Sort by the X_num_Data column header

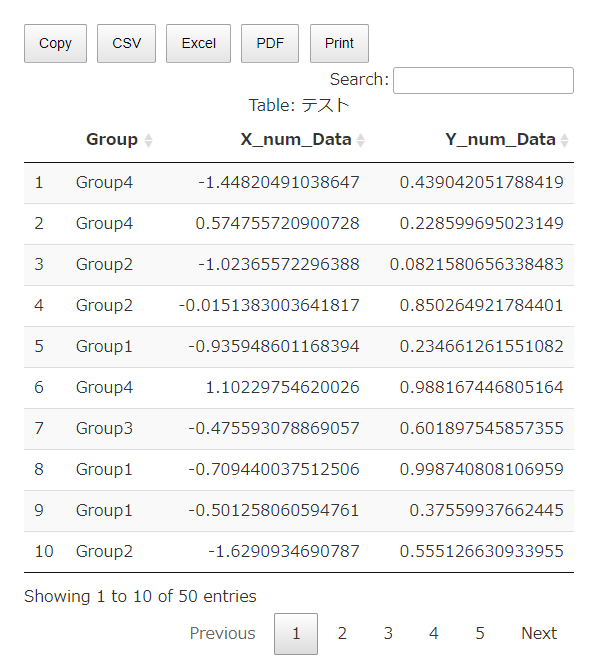click(x=296, y=140)
